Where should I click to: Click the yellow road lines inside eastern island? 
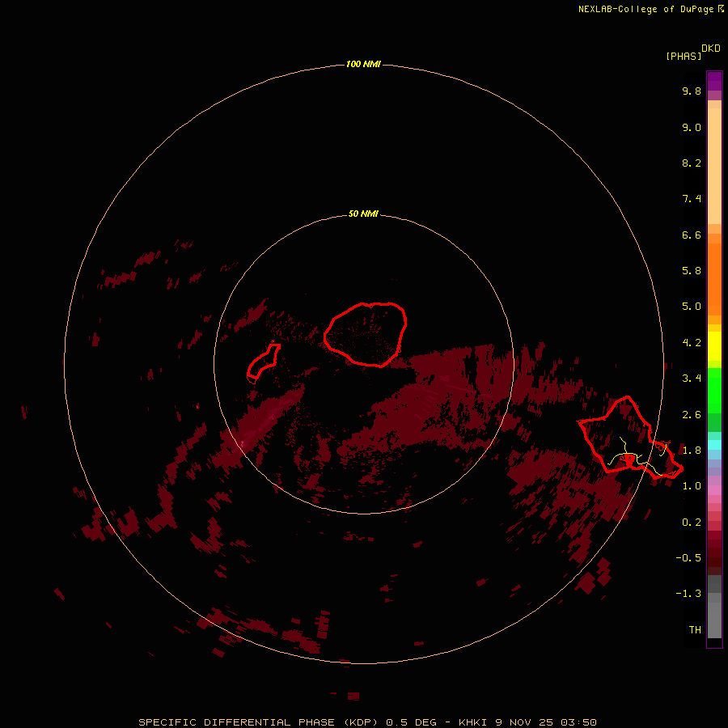[638, 457]
